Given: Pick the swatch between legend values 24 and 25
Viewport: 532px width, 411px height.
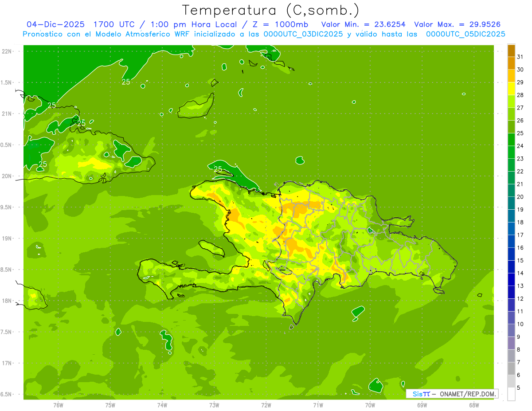Looking at the screenshot, I should [511, 140].
